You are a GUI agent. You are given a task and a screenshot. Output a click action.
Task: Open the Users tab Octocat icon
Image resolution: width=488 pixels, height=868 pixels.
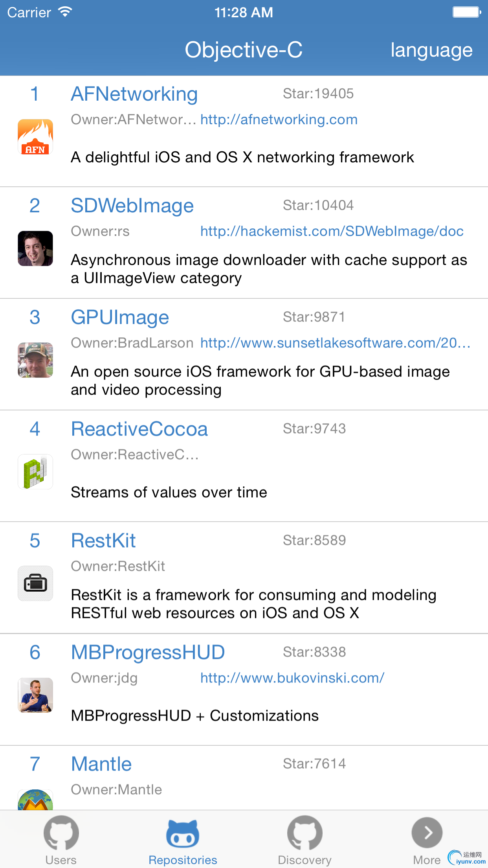pyautogui.click(x=61, y=833)
